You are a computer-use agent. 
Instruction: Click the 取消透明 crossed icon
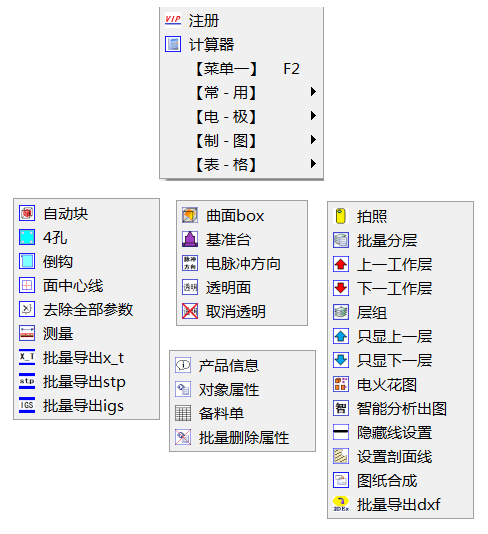coord(190,311)
